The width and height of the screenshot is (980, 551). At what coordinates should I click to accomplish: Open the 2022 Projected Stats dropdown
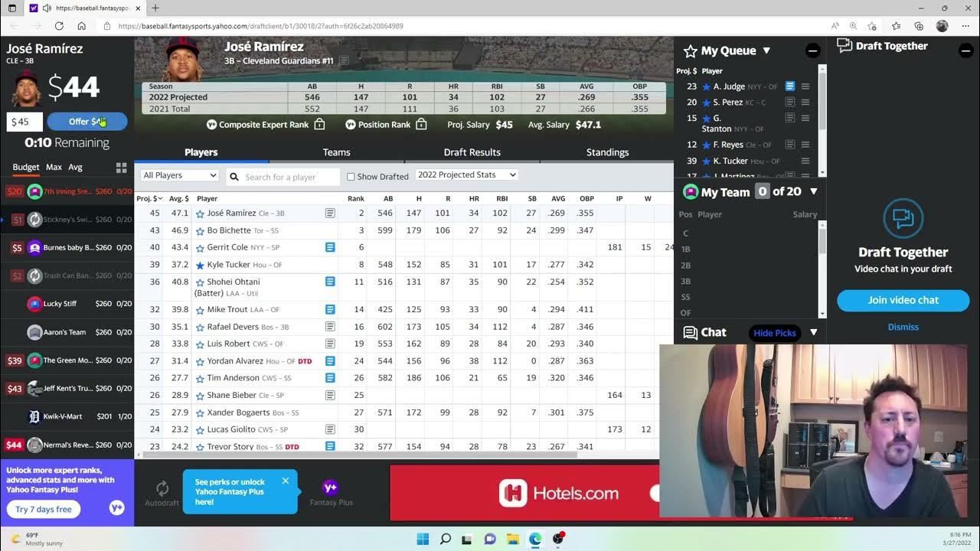(467, 174)
